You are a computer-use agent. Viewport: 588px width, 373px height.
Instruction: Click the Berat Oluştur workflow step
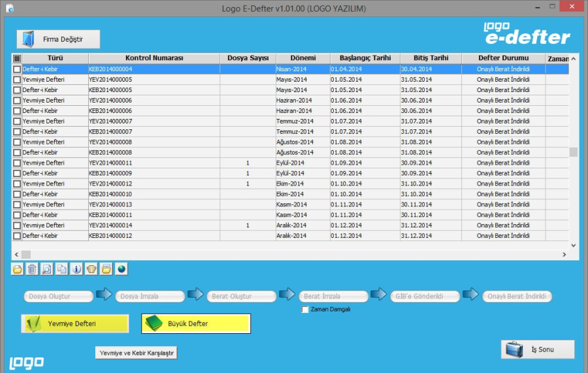click(242, 296)
